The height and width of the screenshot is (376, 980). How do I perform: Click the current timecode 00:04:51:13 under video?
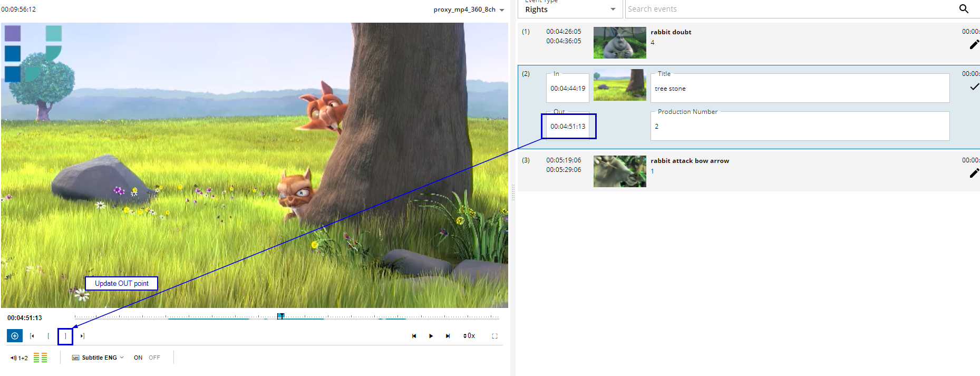coord(24,318)
